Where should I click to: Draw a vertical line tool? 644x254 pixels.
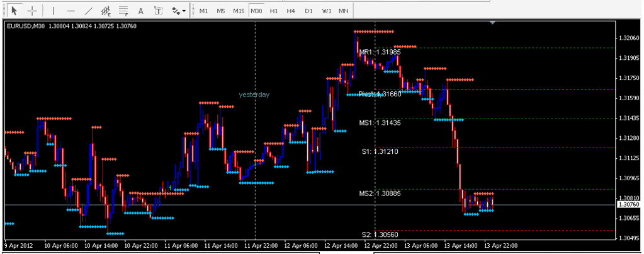(x=54, y=11)
